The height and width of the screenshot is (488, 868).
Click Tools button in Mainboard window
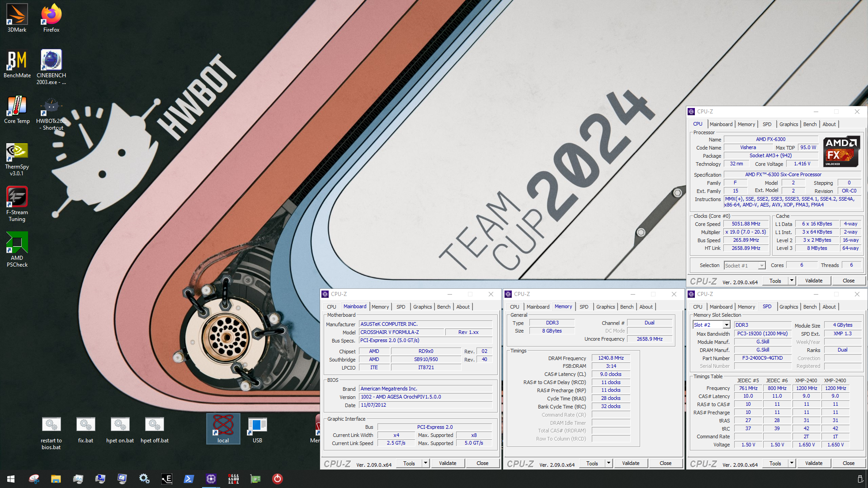(409, 463)
